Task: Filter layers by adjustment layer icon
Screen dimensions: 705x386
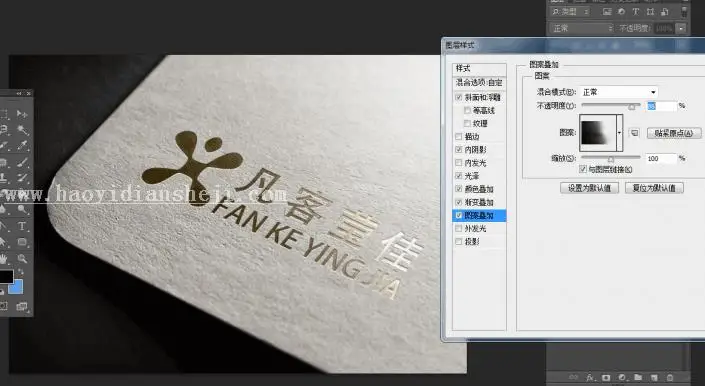Action: click(x=621, y=12)
